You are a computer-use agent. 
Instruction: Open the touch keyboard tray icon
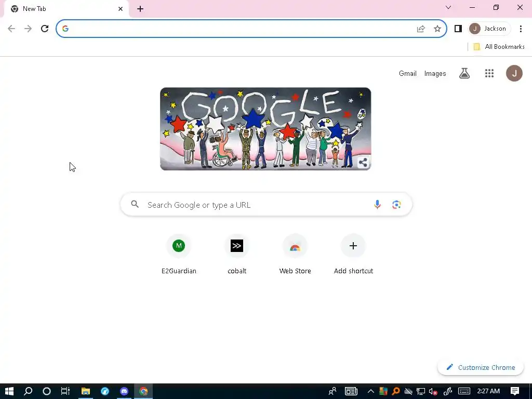click(x=464, y=391)
